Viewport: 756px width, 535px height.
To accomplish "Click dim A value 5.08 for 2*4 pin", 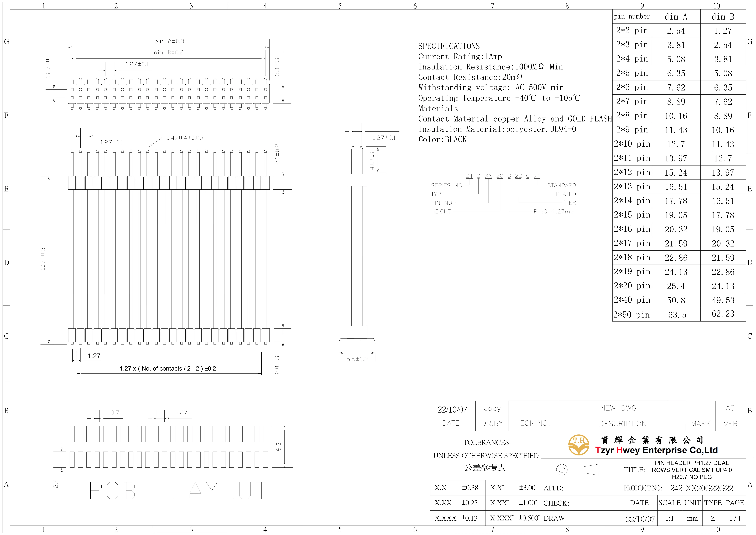I will point(676,59).
